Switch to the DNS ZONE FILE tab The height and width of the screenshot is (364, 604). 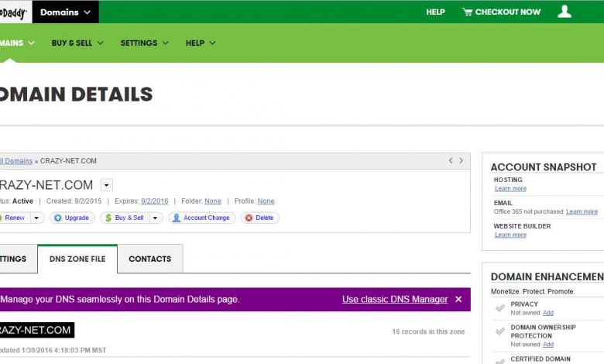pyautogui.click(x=77, y=259)
